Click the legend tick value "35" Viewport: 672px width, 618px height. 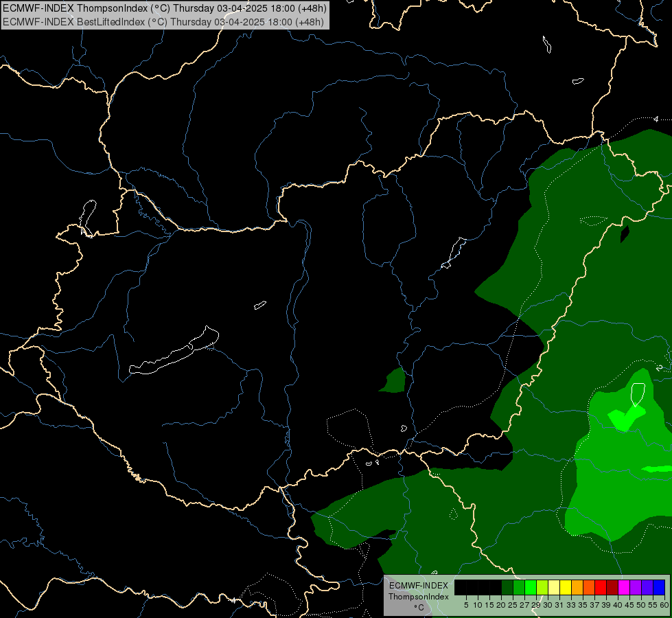[x=583, y=605]
